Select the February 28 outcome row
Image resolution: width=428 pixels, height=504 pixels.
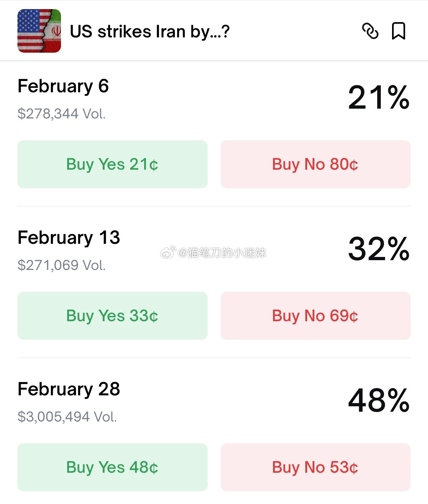coord(69,390)
